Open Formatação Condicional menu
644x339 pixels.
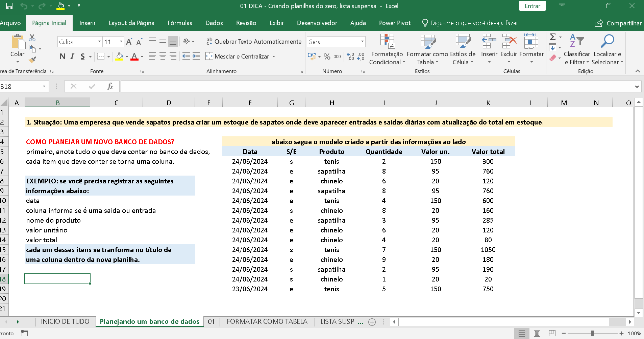387,49
